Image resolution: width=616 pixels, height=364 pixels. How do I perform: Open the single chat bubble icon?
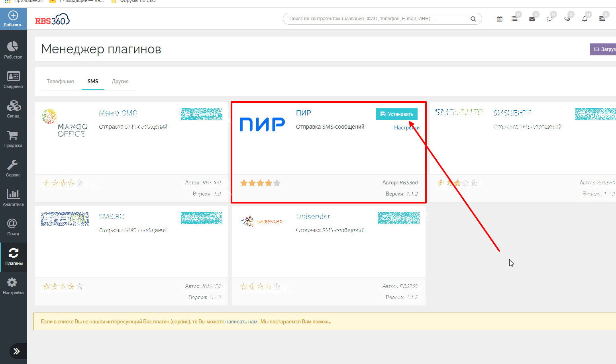549,19
